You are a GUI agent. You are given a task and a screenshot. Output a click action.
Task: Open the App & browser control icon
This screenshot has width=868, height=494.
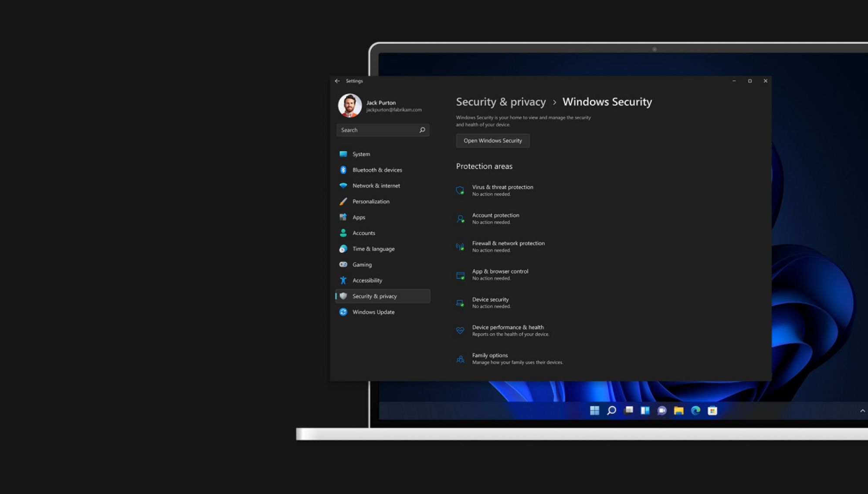point(460,275)
